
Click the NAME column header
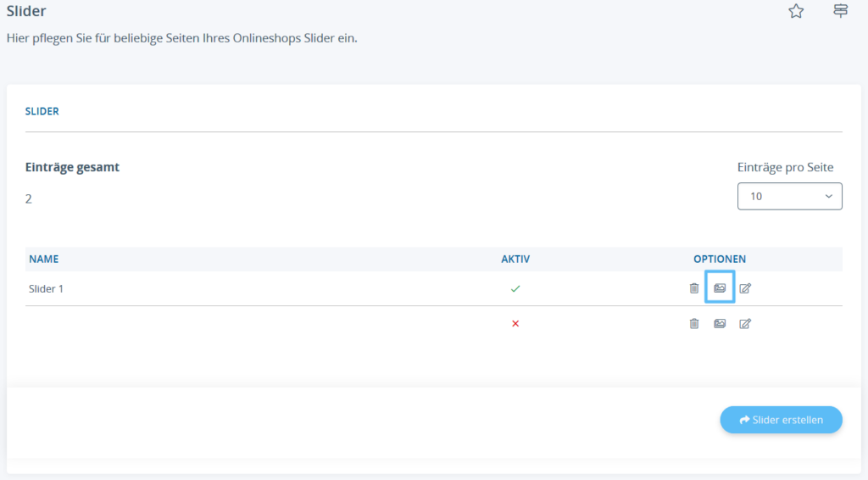pos(44,259)
